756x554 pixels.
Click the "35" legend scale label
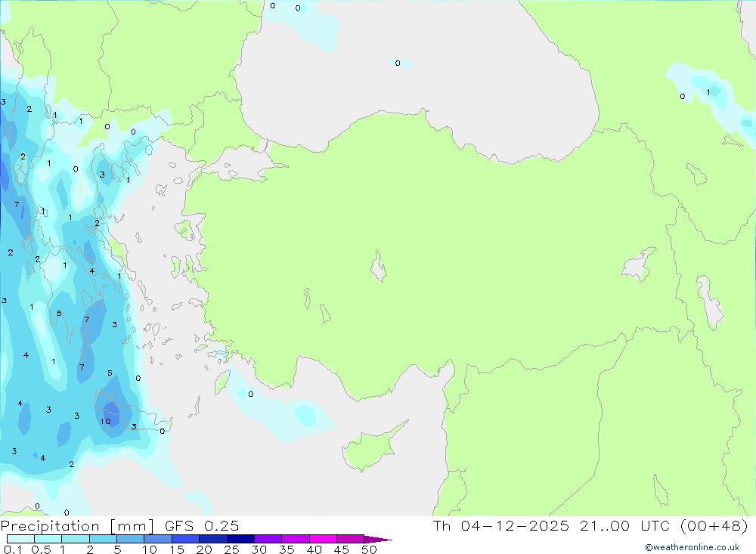287,549
